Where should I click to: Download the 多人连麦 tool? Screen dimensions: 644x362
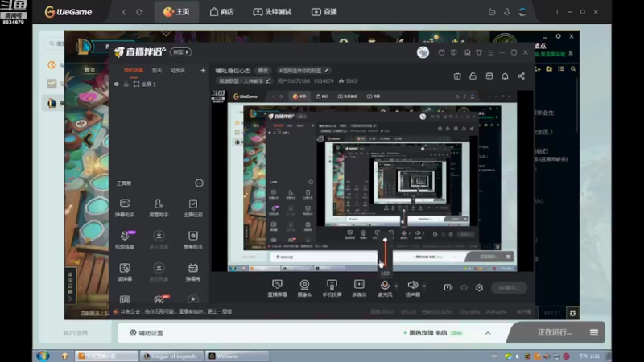point(159,240)
